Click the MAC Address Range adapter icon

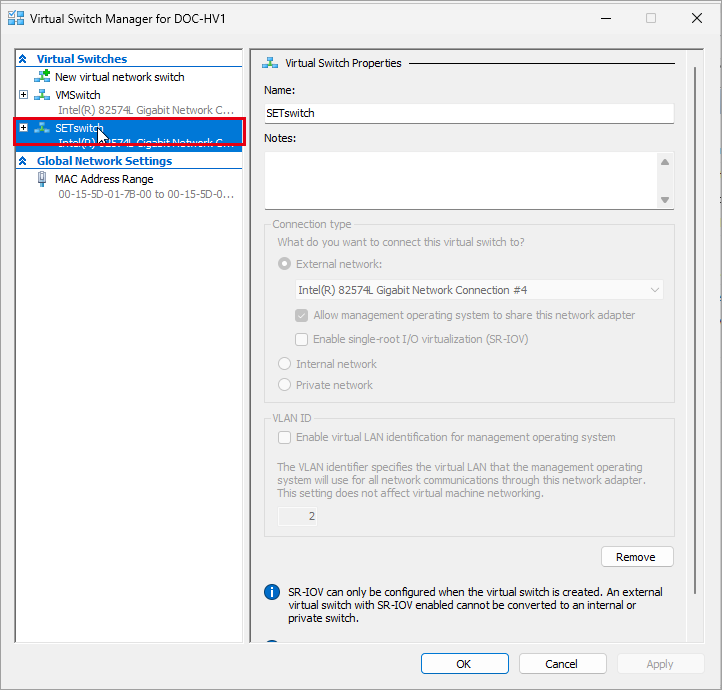[x=42, y=179]
